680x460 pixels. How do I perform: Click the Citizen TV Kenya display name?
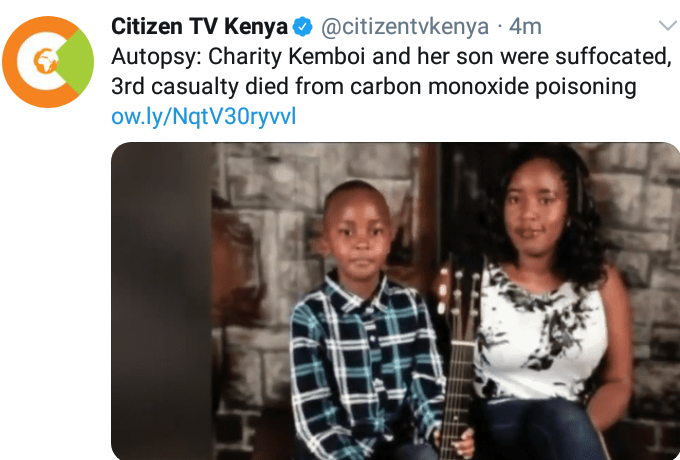(x=199, y=26)
